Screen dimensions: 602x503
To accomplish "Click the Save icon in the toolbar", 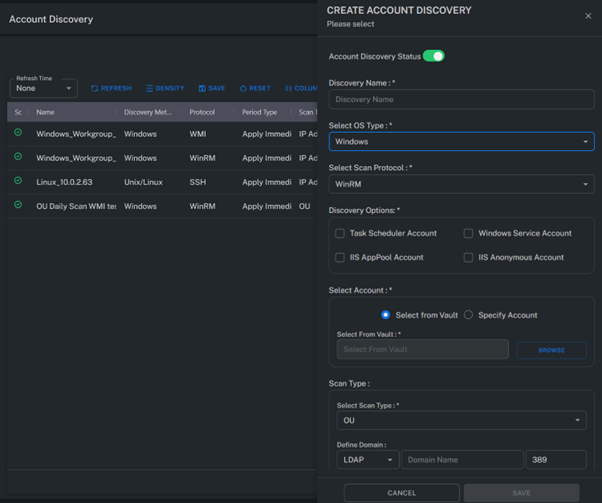I will coord(211,88).
